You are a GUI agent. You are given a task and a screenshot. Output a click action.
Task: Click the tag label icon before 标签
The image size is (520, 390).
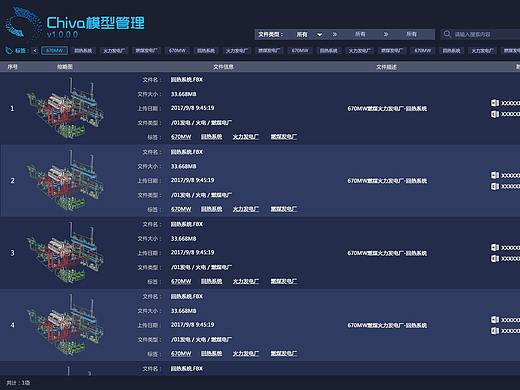(x=9, y=51)
